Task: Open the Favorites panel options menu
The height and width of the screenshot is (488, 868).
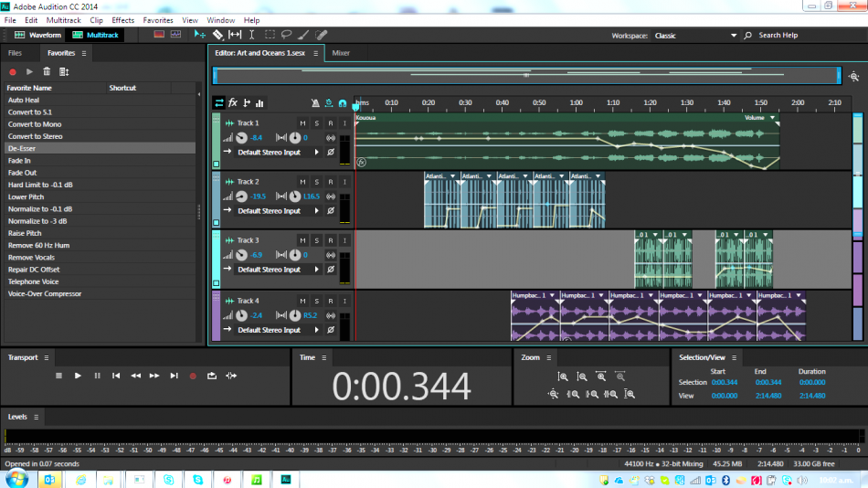Action: pos(84,53)
